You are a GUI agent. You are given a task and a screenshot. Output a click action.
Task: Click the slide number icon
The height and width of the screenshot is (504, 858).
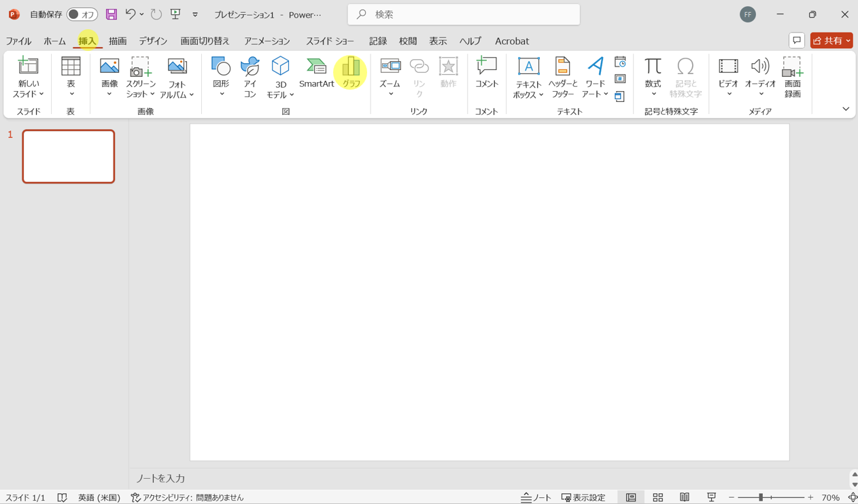coord(620,79)
